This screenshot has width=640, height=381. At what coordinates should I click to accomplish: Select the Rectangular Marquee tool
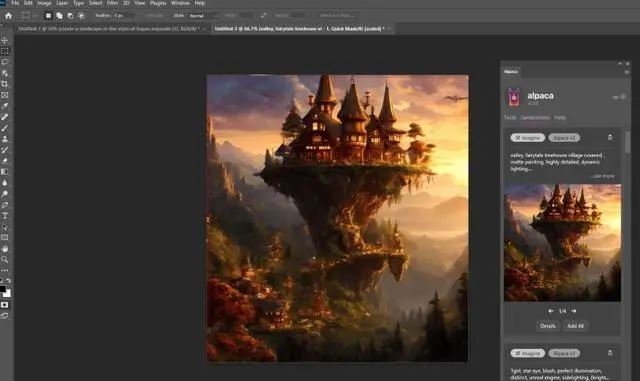[4, 51]
